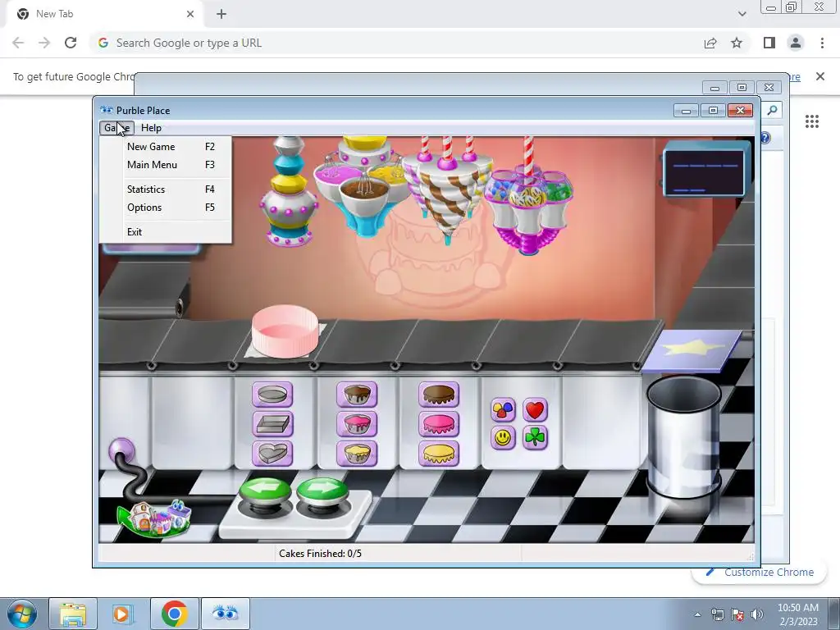Open the Game menu
Screen dimensions: 840x630
tap(116, 128)
